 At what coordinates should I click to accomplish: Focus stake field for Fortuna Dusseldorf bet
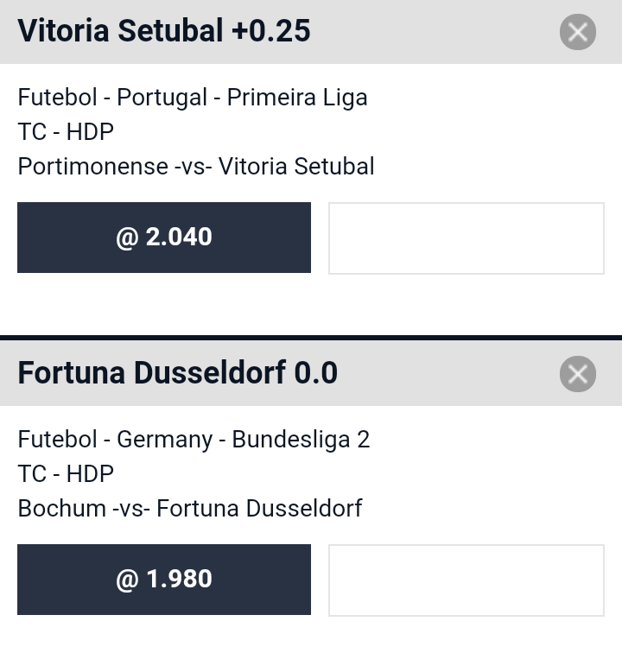[466, 580]
